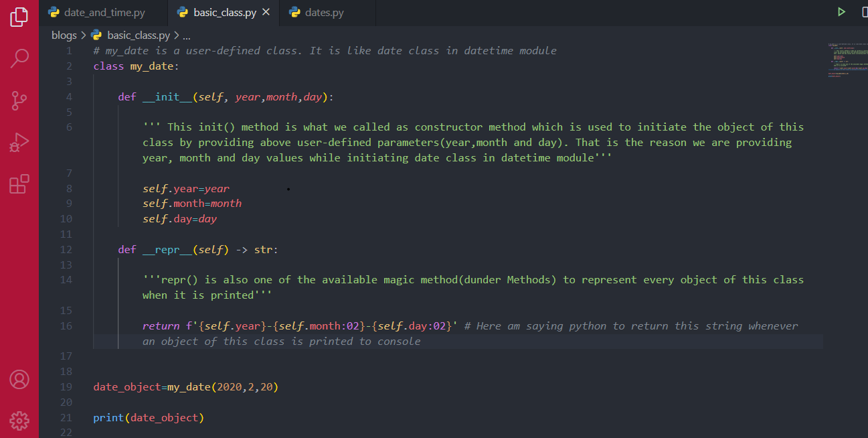The width and height of the screenshot is (868, 438).
Task: Click the comment on line 1
Action: tap(325, 51)
